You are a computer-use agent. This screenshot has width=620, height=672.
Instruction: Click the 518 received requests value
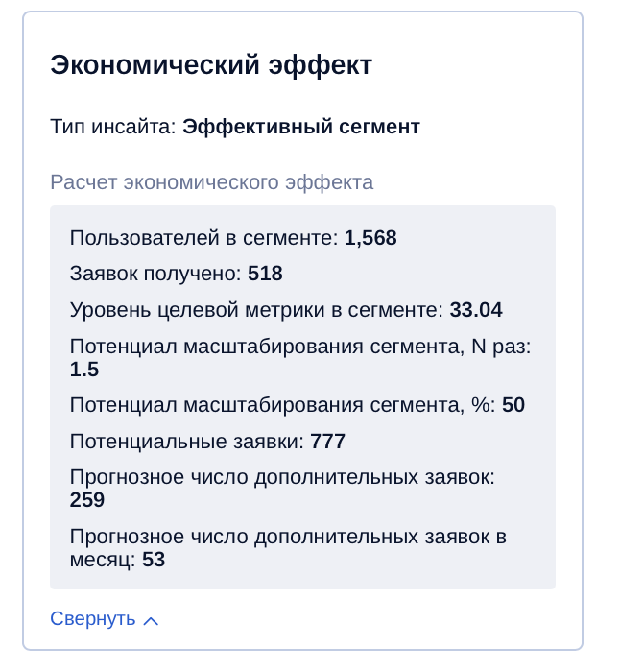(265, 274)
